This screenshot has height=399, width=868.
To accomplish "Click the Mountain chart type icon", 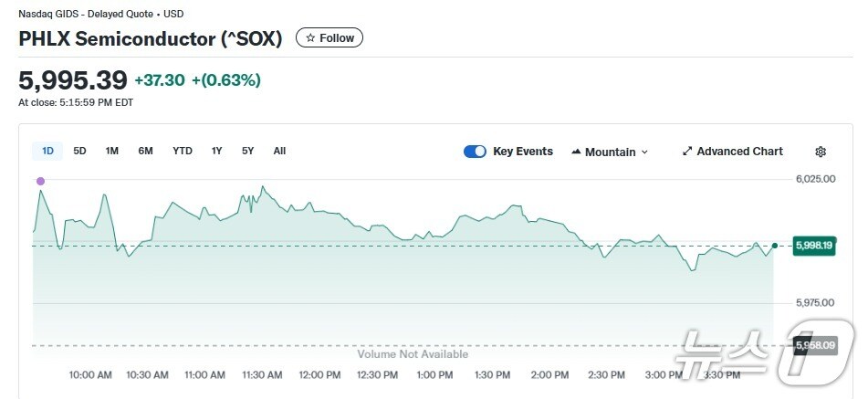I will click(x=577, y=152).
